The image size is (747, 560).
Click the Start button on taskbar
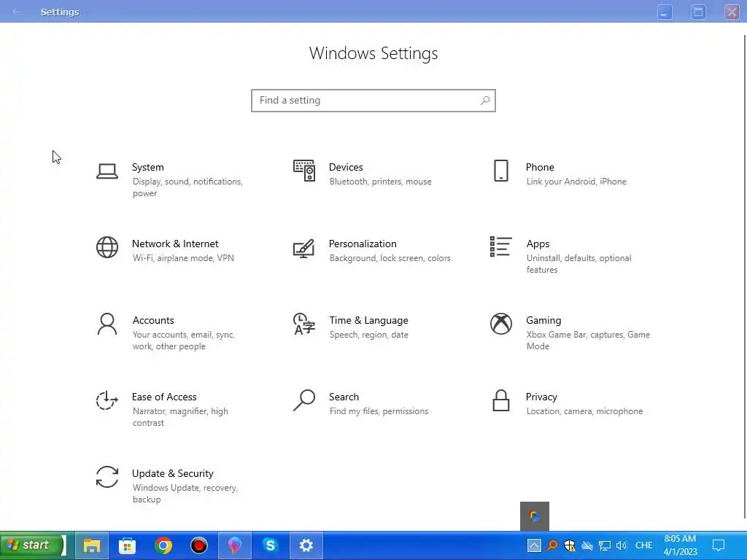click(x=32, y=545)
